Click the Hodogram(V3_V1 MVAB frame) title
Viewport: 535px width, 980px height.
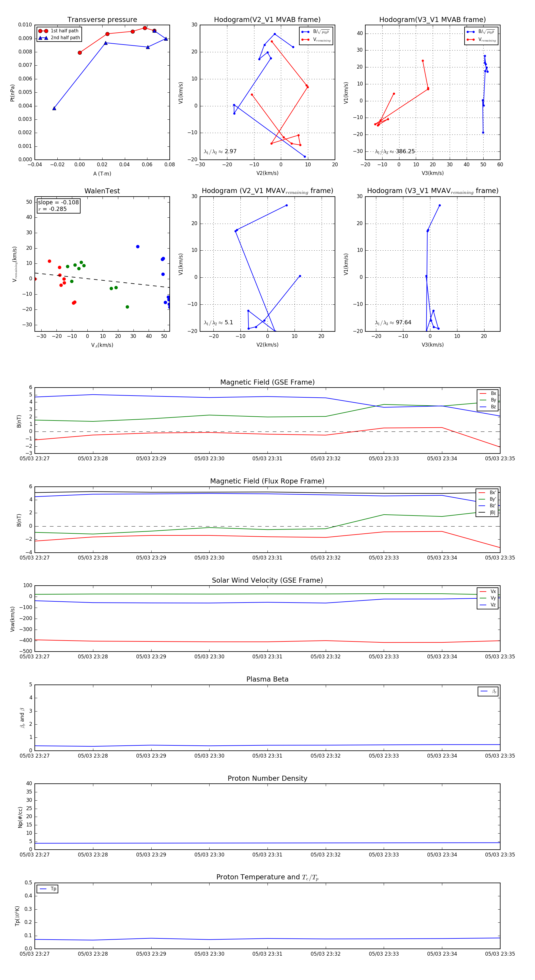[432, 20]
